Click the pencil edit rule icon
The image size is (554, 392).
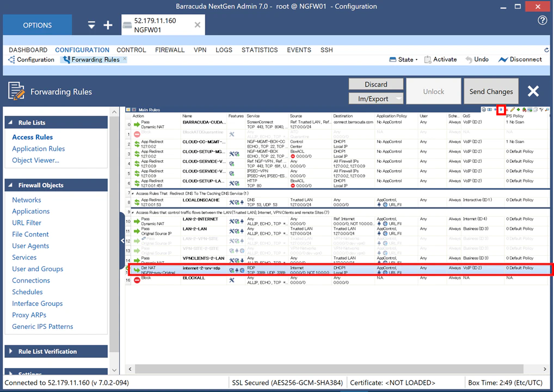[x=513, y=109]
